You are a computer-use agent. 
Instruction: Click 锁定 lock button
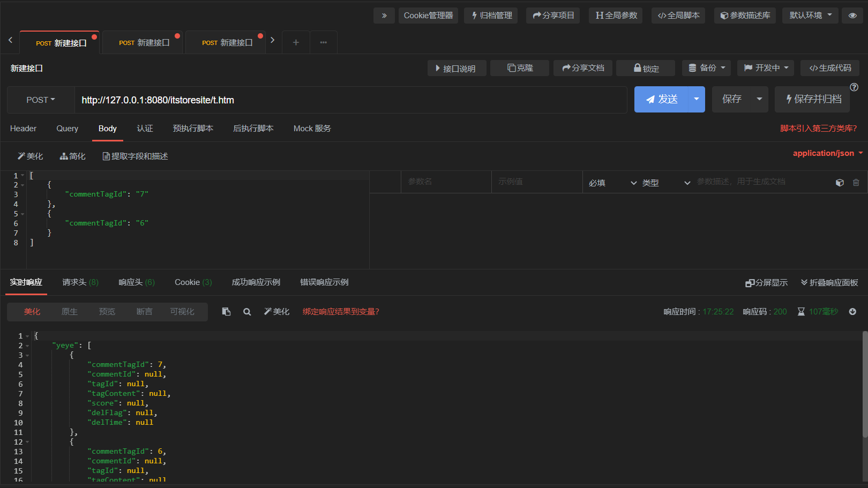point(646,68)
